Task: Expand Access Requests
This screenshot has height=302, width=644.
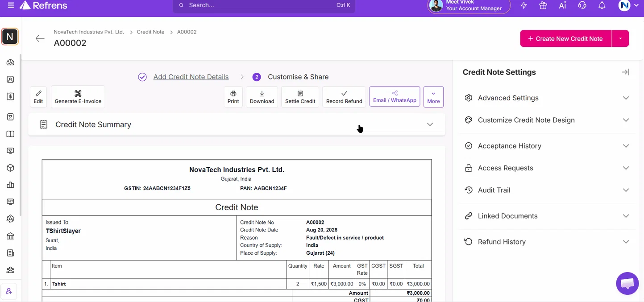Action: [x=547, y=168]
